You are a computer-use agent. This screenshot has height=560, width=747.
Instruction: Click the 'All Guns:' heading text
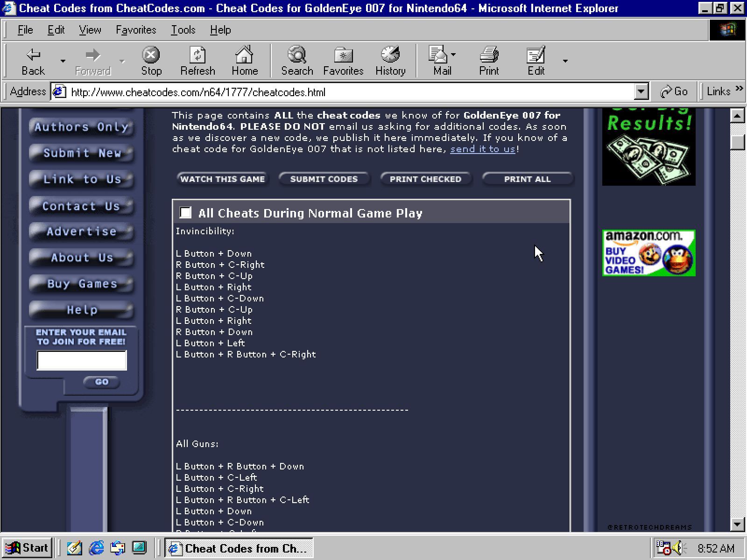[x=197, y=444]
